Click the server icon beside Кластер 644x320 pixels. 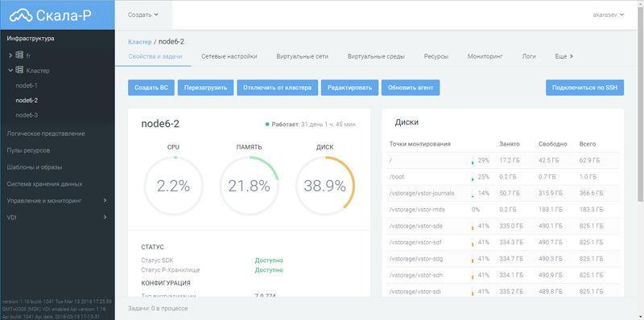[x=19, y=70]
